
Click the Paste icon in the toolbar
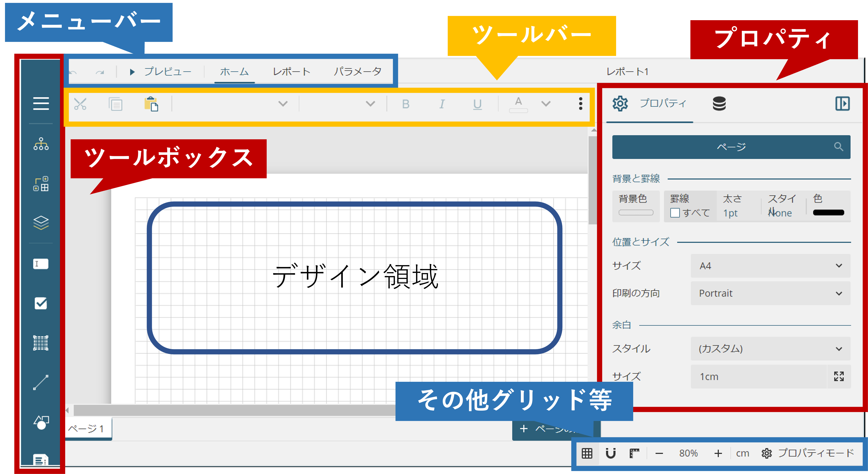(152, 105)
